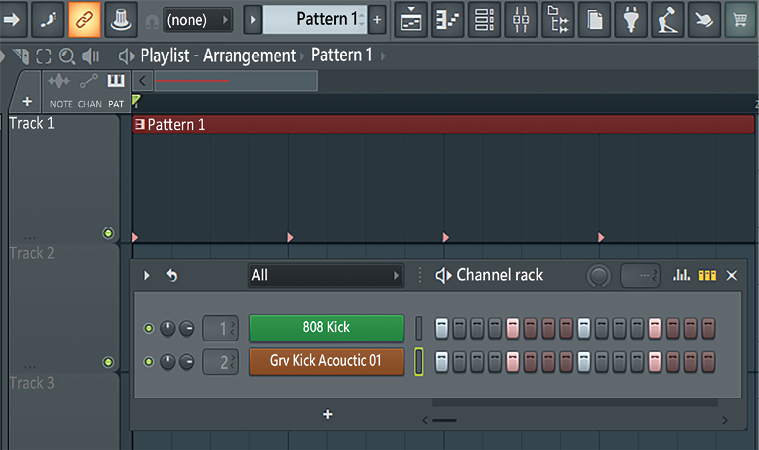
Task: Toggle first step of 808 Kick
Action: pos(441,328)
